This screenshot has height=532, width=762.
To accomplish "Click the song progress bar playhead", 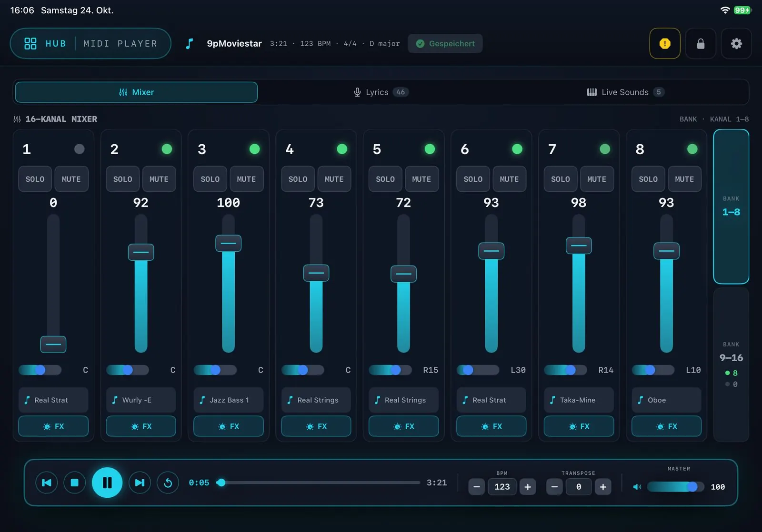I will pos(221,483).
